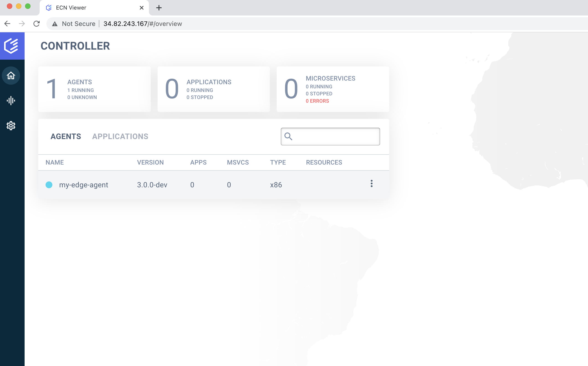588x366 pixels.
Task: Open the Home navigation icon
Action: click(11, 76)
